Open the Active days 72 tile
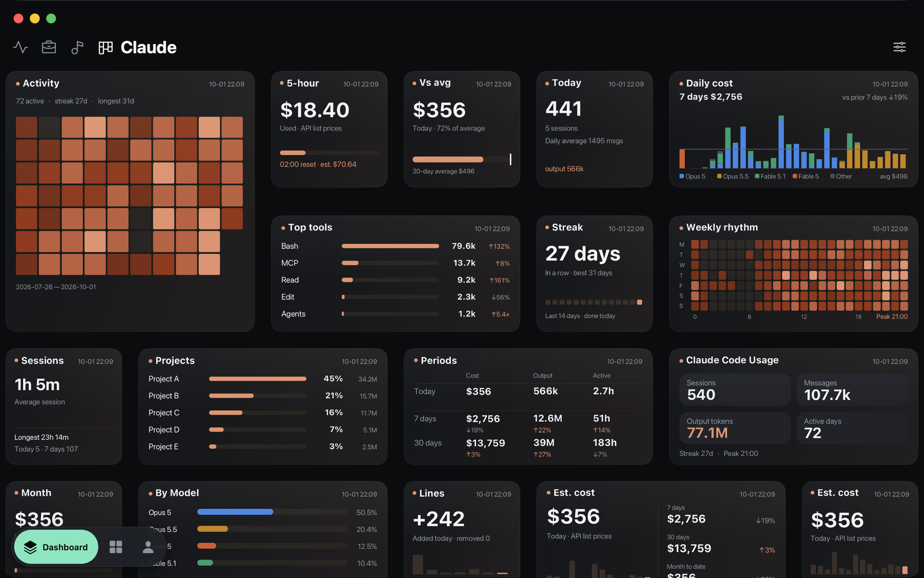The width and height of the screenshot is (924, 578). [x=852, y=428]
